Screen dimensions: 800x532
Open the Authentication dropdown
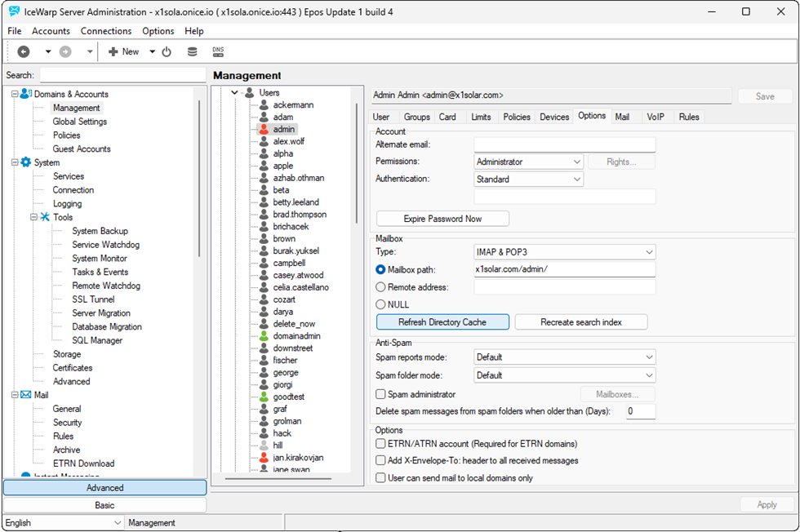[529, 179]
